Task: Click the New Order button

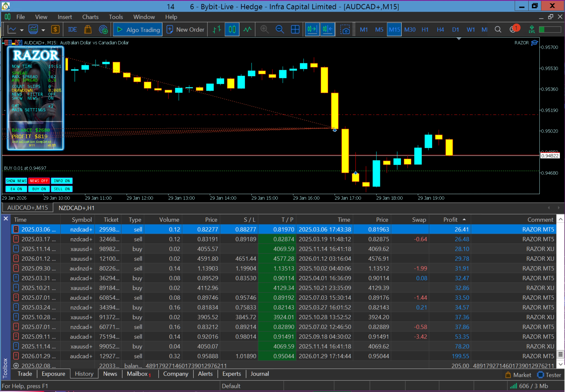Action: click(185, 30)
